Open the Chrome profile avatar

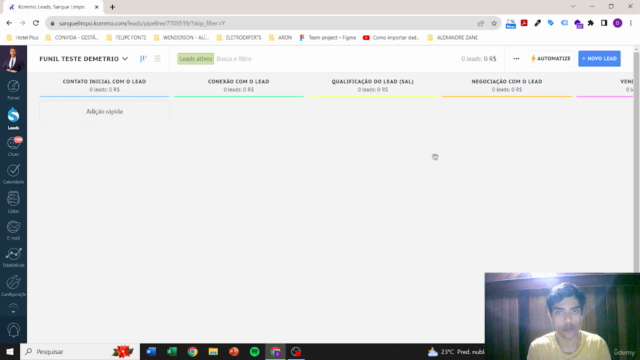[x=618, y=23]
